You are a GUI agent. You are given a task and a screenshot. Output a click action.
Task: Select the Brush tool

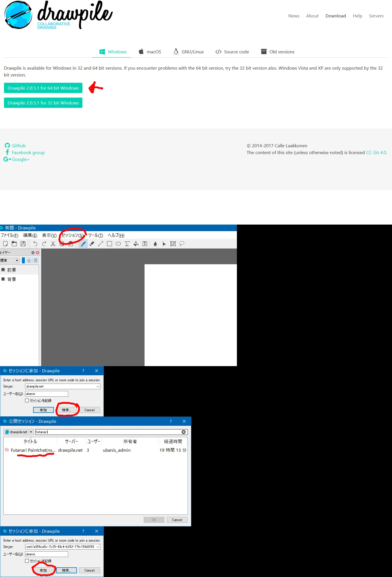[83, 244]
